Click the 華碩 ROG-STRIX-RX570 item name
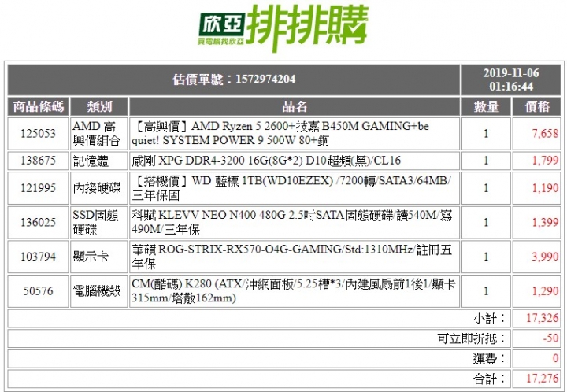 [292, 257]
